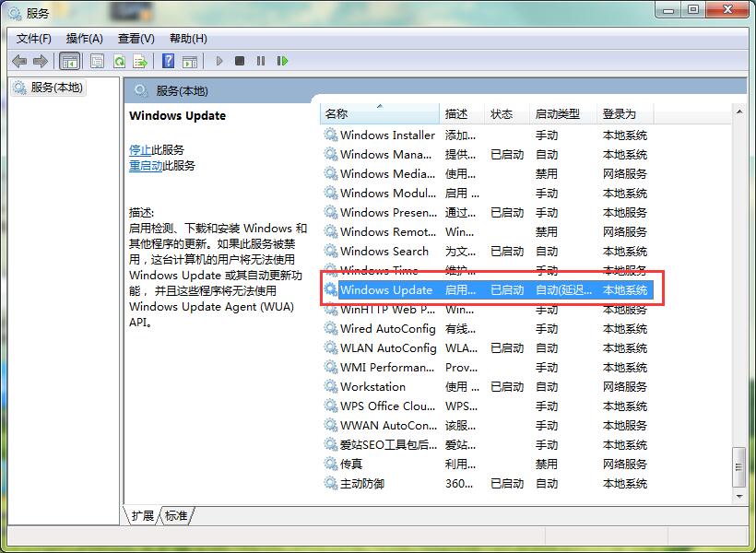Select gear icon of Windows Search row
This screenshot has height=553, width=756.
coord(331,251)
